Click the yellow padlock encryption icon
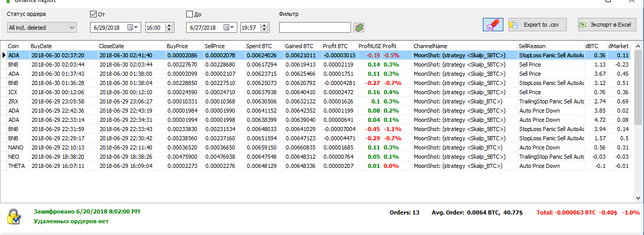Image resolution: width=644 pixels, height=235 pixels. [x=14, y=217]
